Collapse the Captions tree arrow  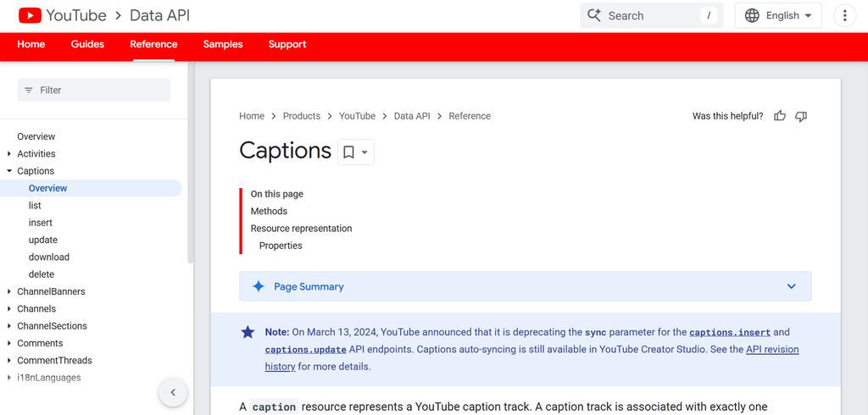[x=8, y=171]
